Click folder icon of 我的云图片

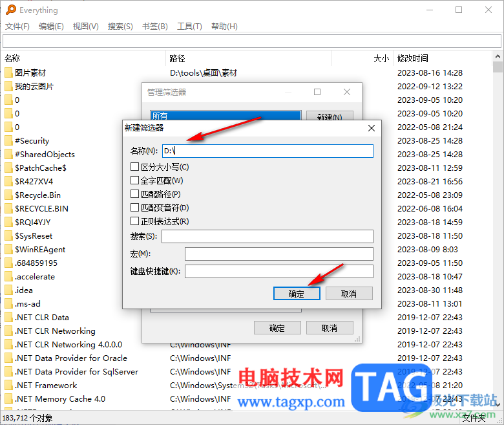[8, 87]
